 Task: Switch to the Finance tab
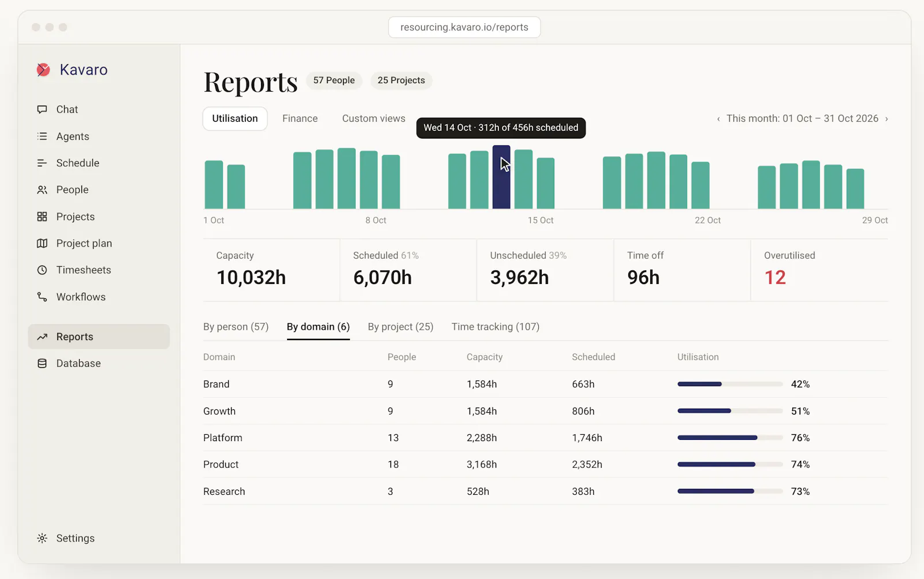tap(300, 118)
